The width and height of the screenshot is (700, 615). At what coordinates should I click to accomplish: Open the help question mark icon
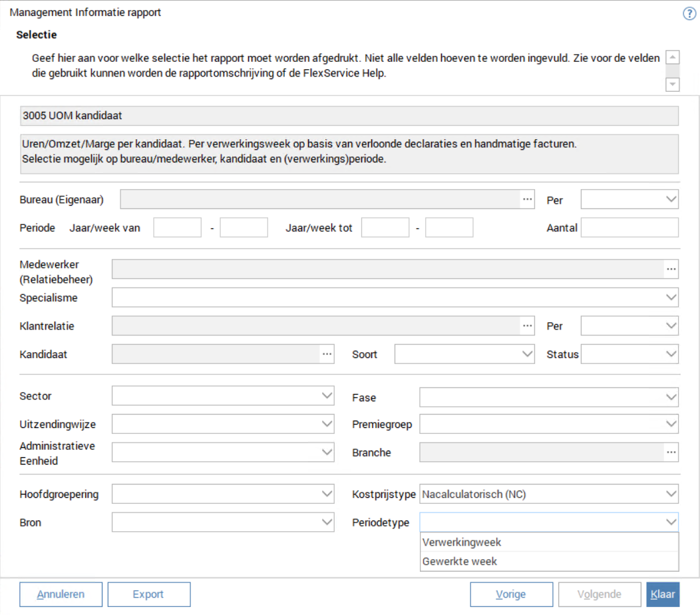tap(689, 14)
